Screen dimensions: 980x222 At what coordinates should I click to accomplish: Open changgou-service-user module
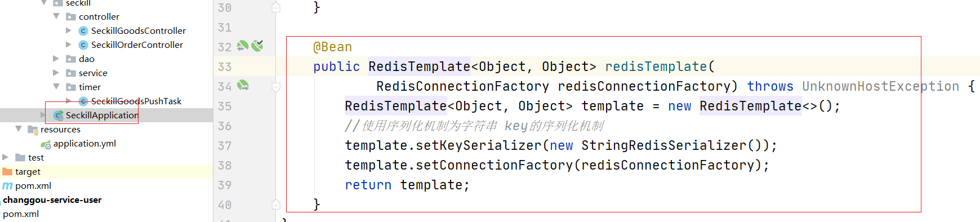click(52, 200)
